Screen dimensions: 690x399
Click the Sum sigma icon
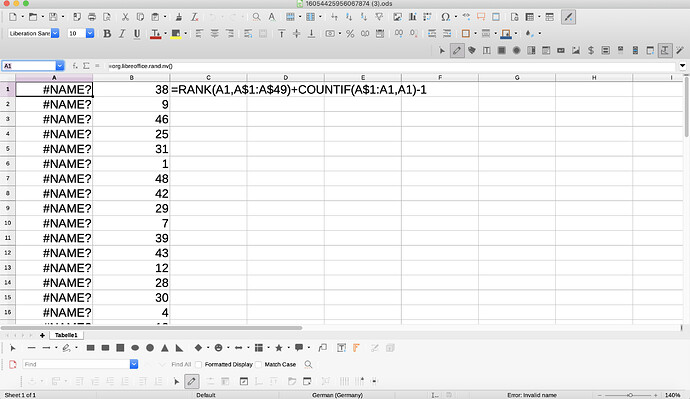click(x=86, y=66)
